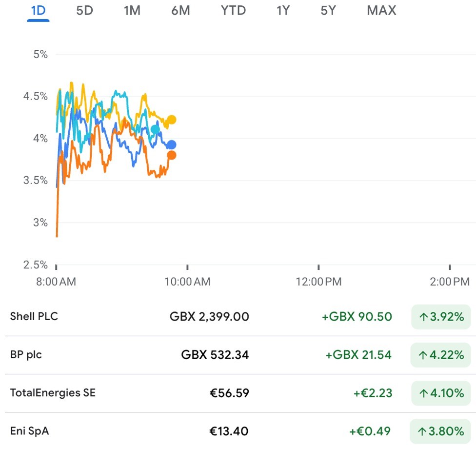Screen dimensions: 476x450
Task: Show the 1Y chart range
Action: point(283,11)
